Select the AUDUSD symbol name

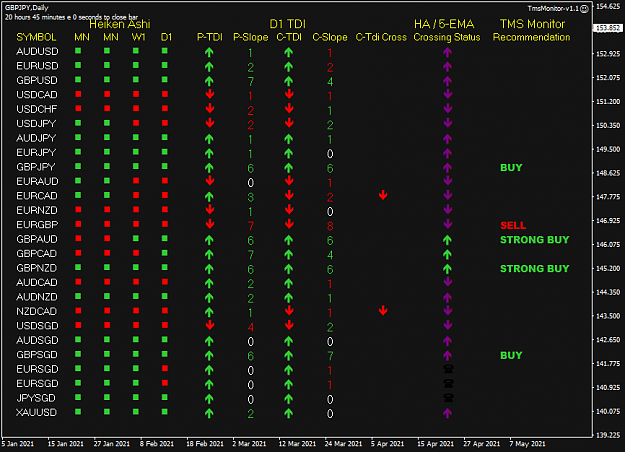37,51
